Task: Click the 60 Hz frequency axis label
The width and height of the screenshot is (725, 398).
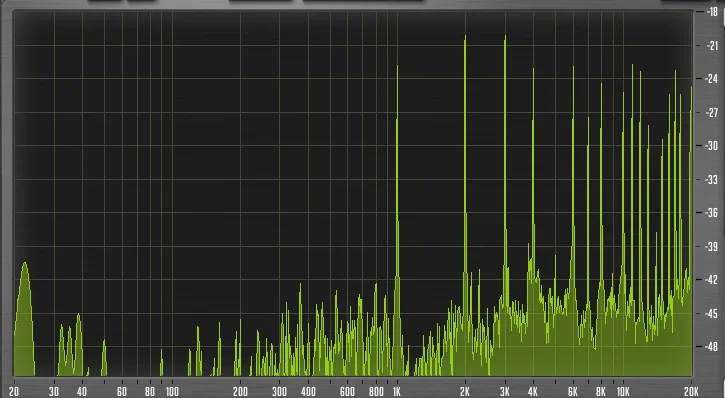Action: [x=122, y=392]
